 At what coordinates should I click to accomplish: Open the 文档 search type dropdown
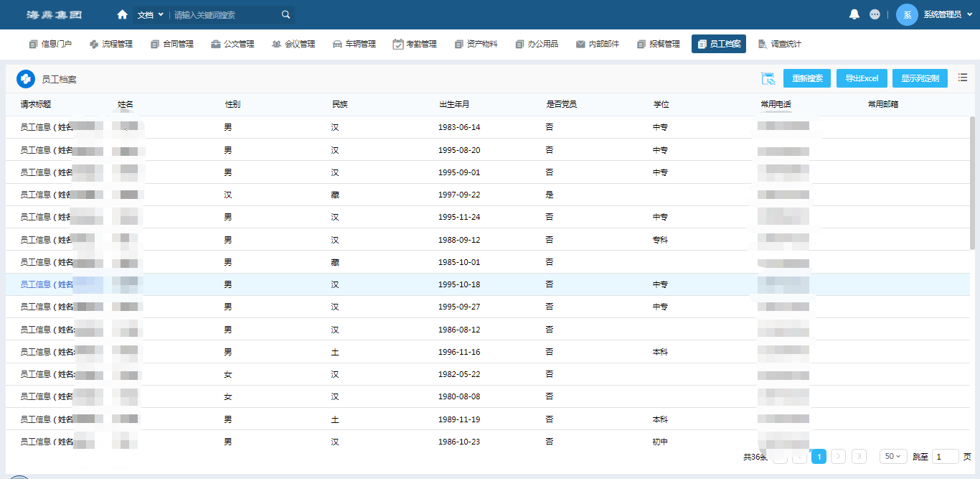point(150,14)
